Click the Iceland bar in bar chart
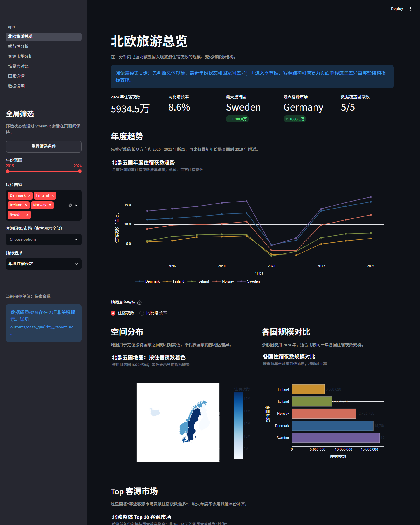420x525 pixels. (312, 401)
